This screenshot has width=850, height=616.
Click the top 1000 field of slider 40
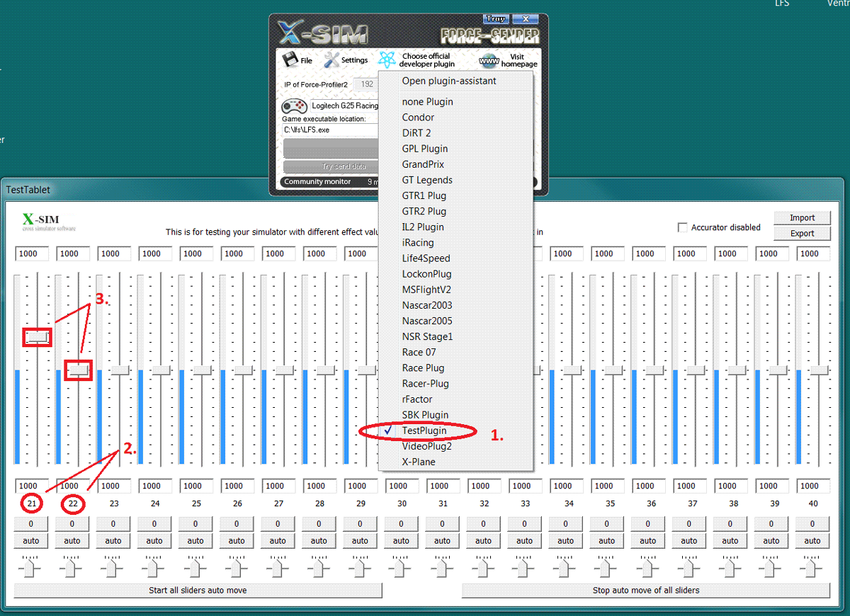coord(812,253)
